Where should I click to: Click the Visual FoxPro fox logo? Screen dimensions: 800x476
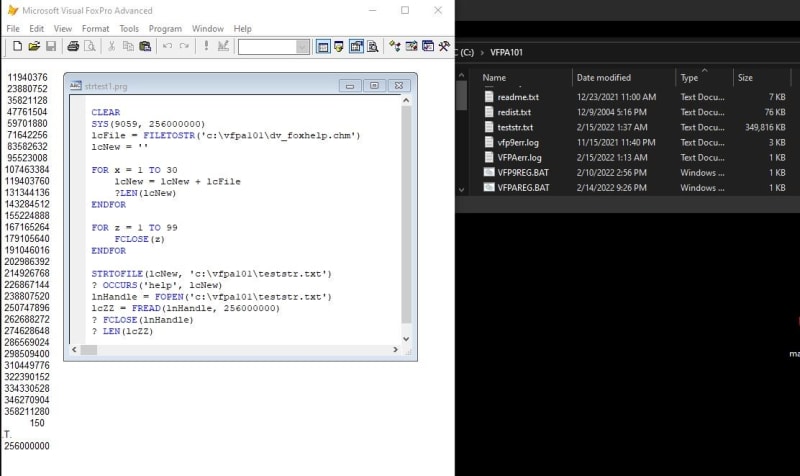[13, 10]
